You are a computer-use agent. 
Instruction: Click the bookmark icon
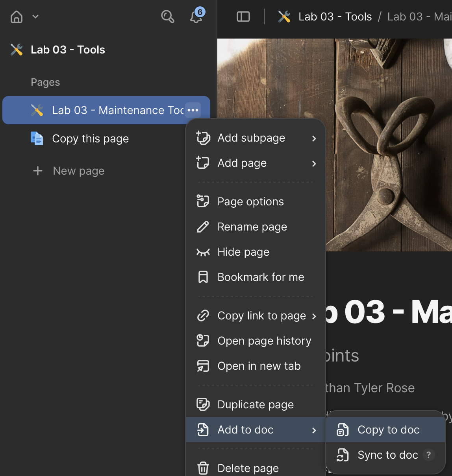tap(203, 277)
